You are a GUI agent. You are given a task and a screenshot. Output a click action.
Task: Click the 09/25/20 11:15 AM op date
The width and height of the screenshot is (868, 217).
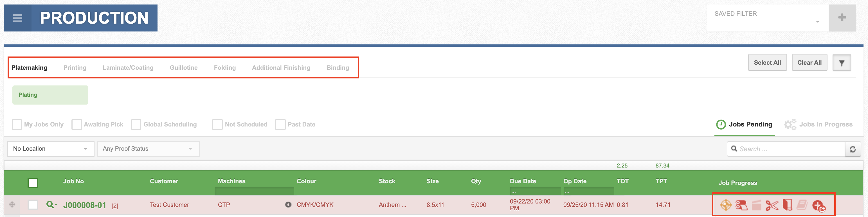pos(588,205)
